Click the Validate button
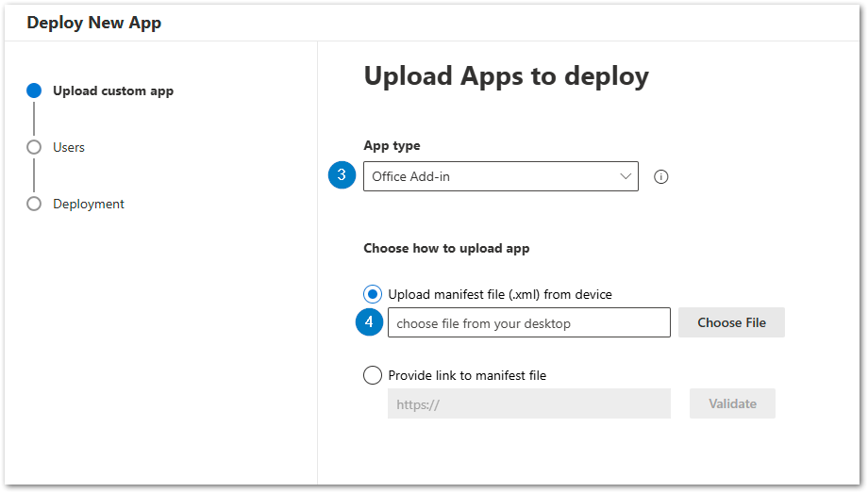Image resolution: width=868 pixels, height=493 pixels. point(732,403)
